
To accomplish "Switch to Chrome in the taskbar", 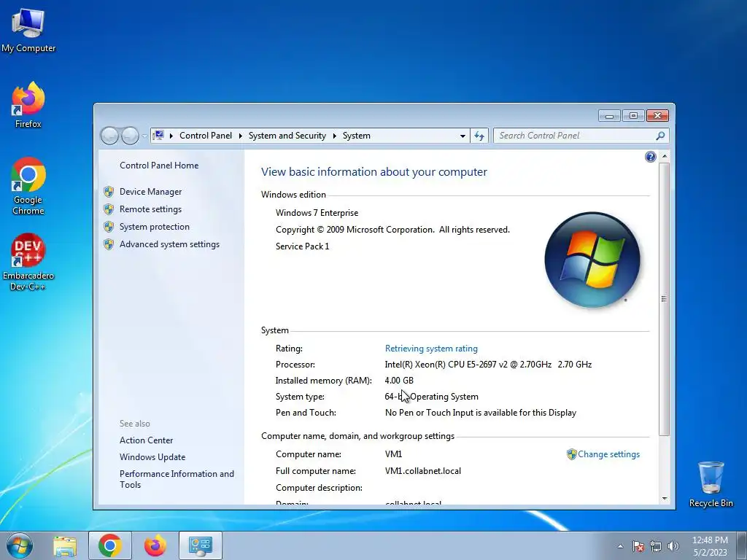I will click(x=110, y=545).
